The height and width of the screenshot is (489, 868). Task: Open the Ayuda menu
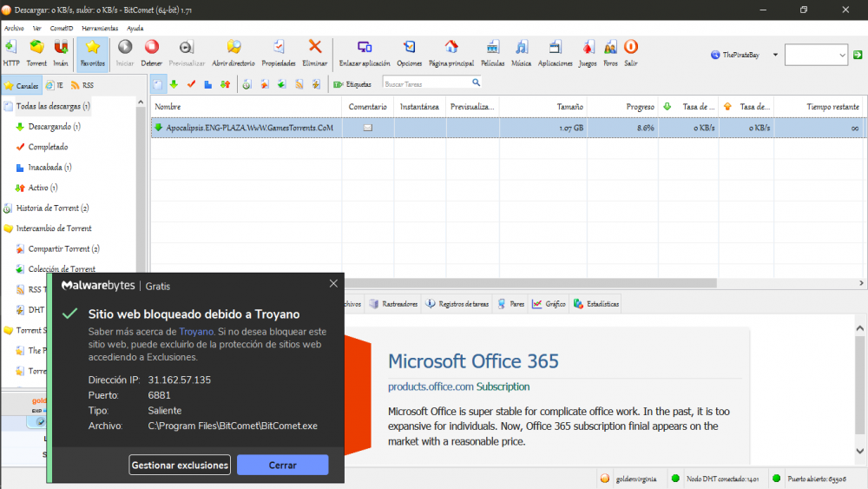coord(135,28)
